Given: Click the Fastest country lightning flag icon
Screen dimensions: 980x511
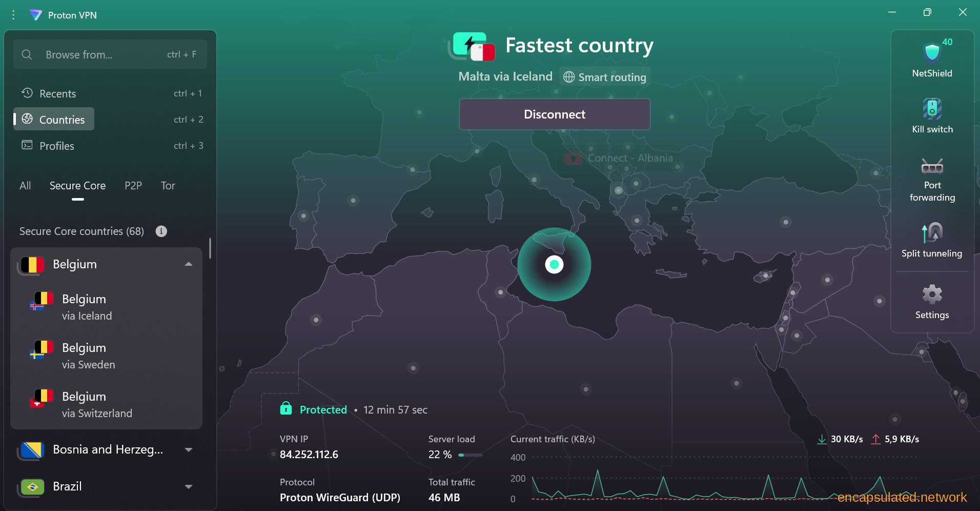Looking at the screenshot, I should [x=472, y=46].
